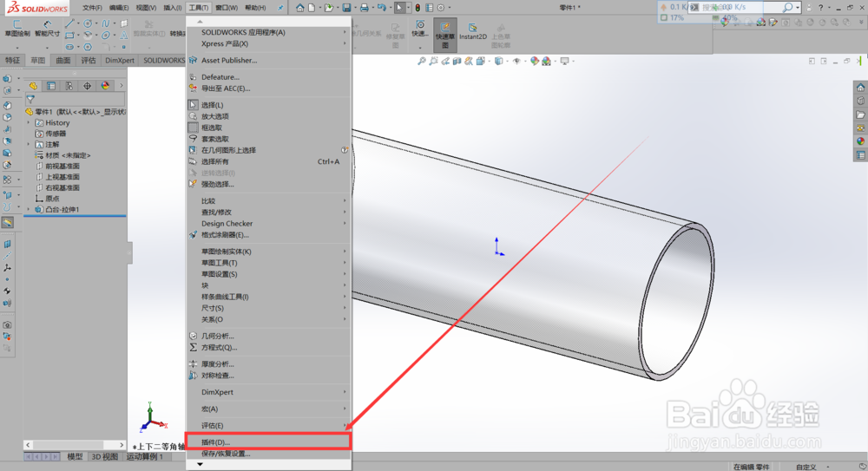
Task: Open the 视图(V) menu
Action: tap(146, 8)
